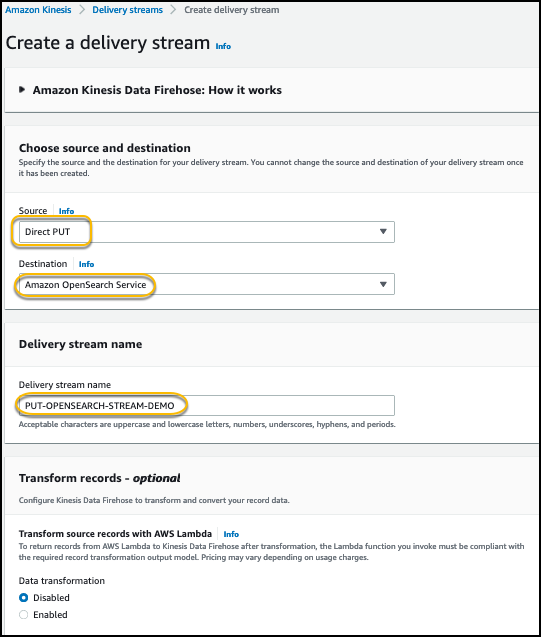Go to Amazon Kinesis breadcrumb
Image resolution: width=541 pixels, height=637 pixels.
pos(38,10)
